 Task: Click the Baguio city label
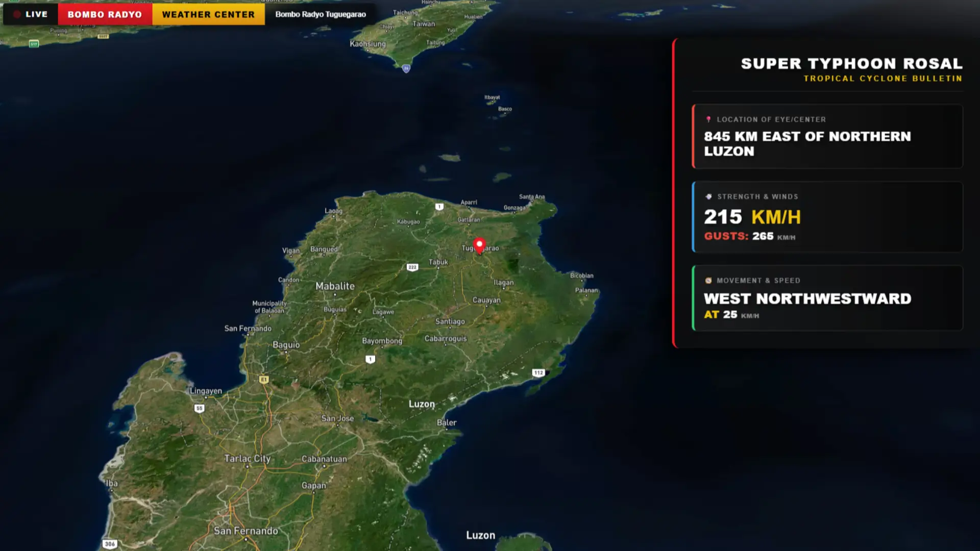tap(286, 345)
